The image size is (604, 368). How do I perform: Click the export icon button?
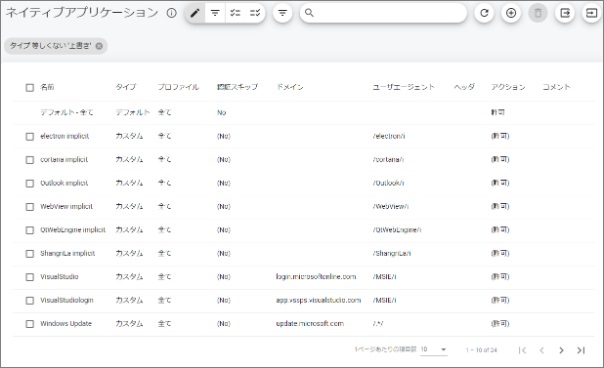pos(565,13)
